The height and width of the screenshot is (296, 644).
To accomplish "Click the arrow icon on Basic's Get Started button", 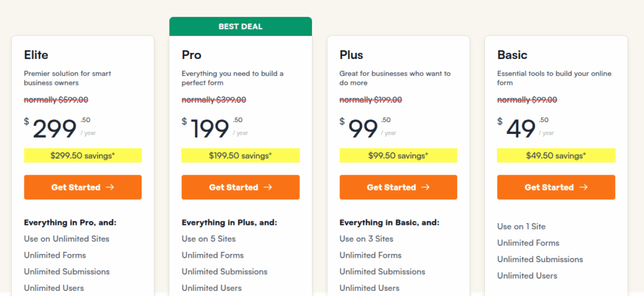I will click(x=584, y=187).
